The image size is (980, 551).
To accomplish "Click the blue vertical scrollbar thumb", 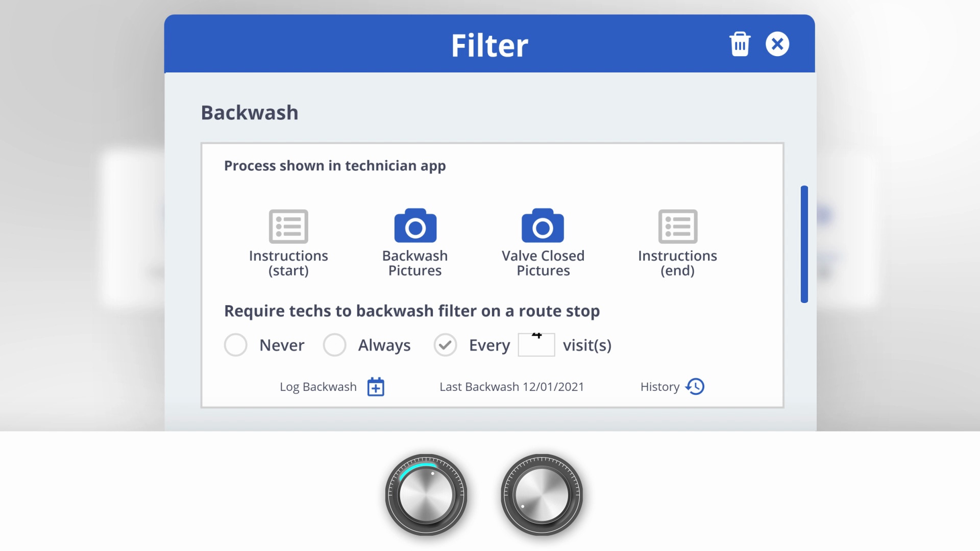I will coord(804,244).
